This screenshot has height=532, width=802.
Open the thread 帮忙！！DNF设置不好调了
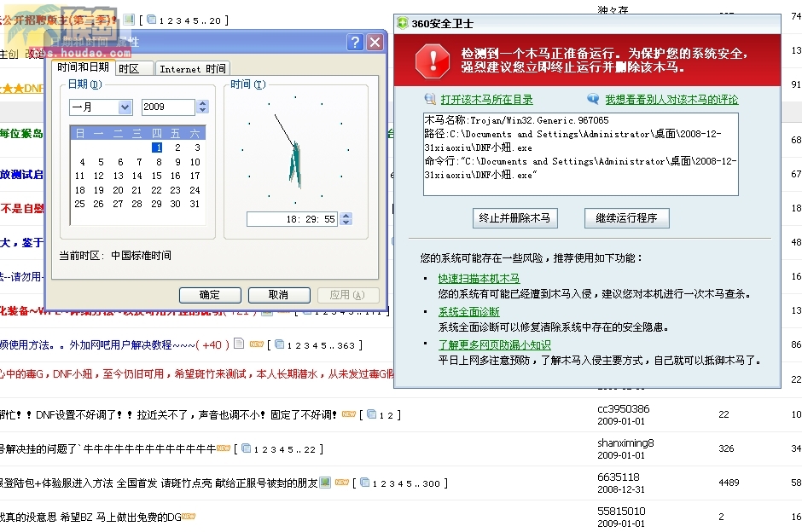pyautogui.click(x=168, y=415)
